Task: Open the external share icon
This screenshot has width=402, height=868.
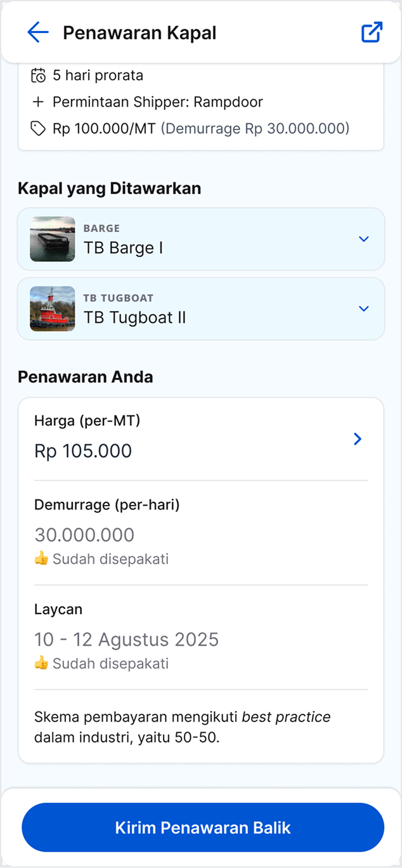Action: [372, 33]
